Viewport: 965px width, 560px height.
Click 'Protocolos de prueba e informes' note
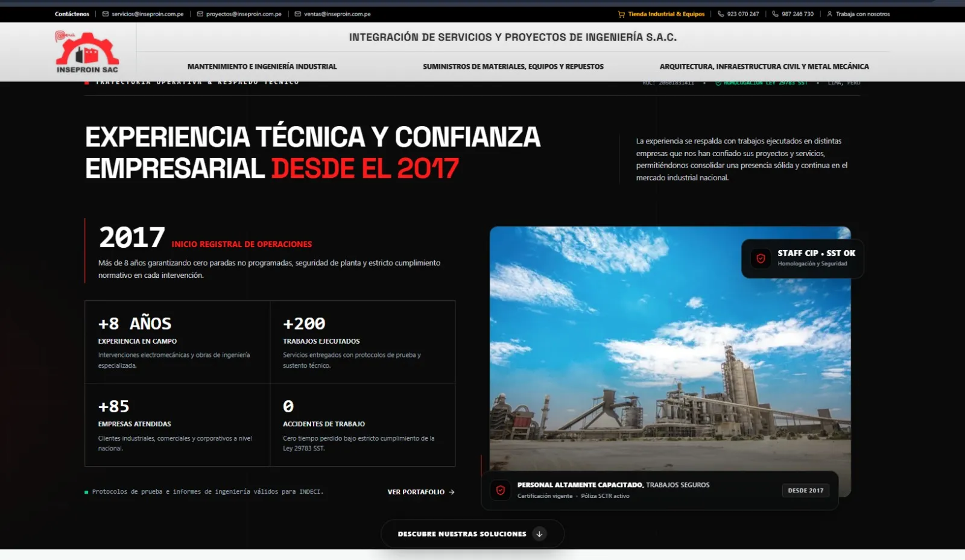207,492
